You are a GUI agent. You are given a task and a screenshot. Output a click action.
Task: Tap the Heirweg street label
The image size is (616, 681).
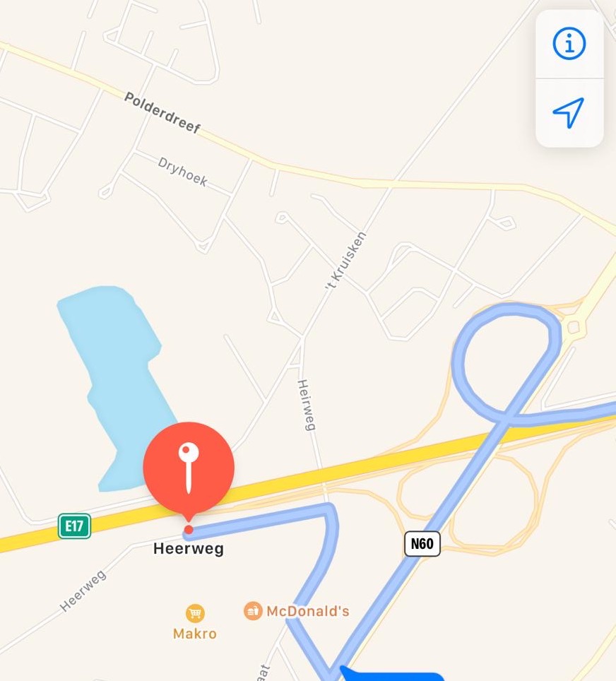(x=307, y=405)
